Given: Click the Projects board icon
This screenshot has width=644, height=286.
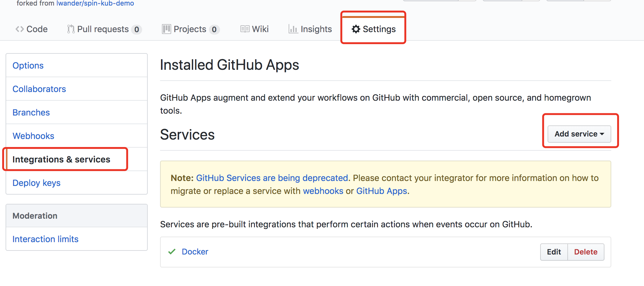Looking at the screenshot, I should 166,29.
